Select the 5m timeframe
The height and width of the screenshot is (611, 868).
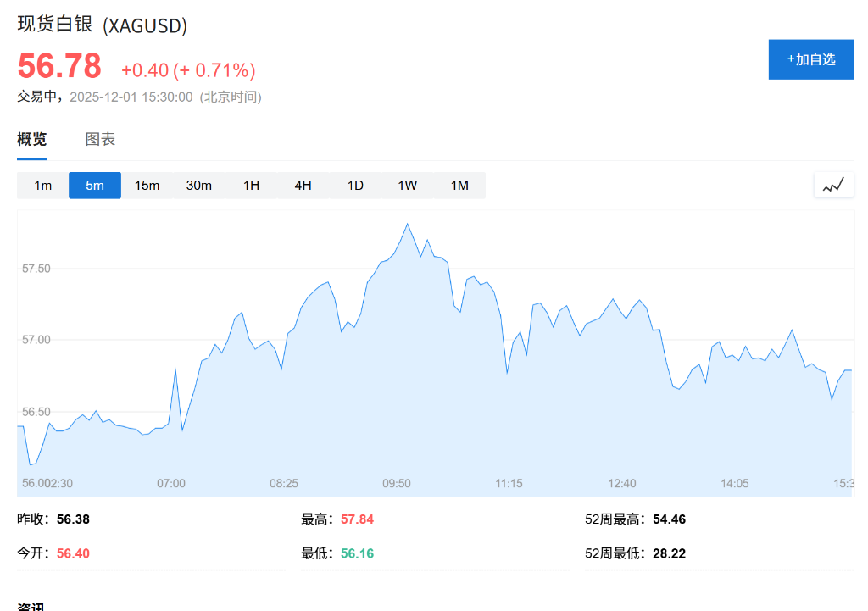pyautogui.click(x=94, y=185)
